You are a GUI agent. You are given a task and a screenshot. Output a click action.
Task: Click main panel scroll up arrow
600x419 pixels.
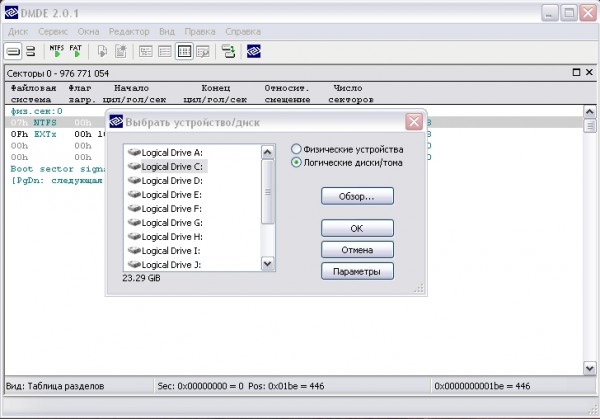click(x=589, y=112)
